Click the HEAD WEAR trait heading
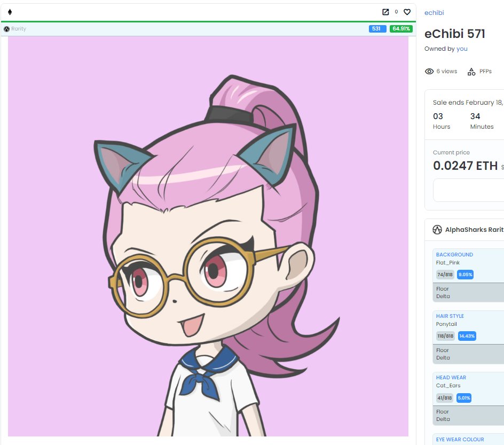The image size is (504, 445). pyautogui.click(x=451, y=377)
